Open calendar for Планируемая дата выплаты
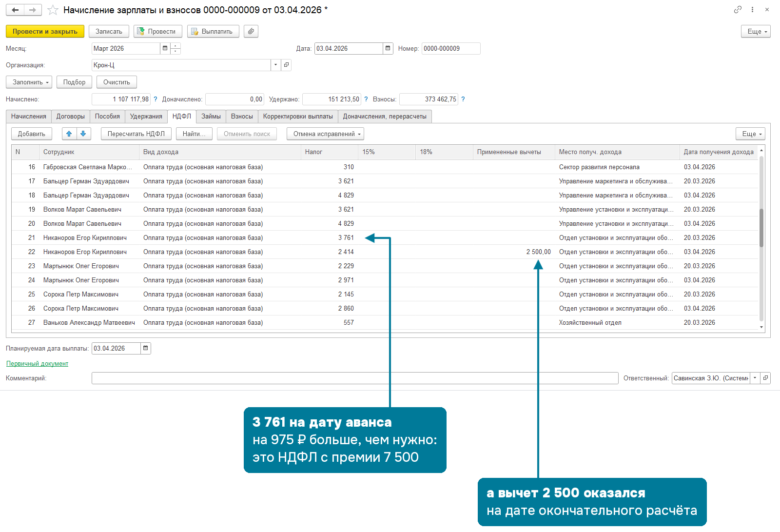Image resolution: width=780 pixels, height=532 pixels. point(146,348)
